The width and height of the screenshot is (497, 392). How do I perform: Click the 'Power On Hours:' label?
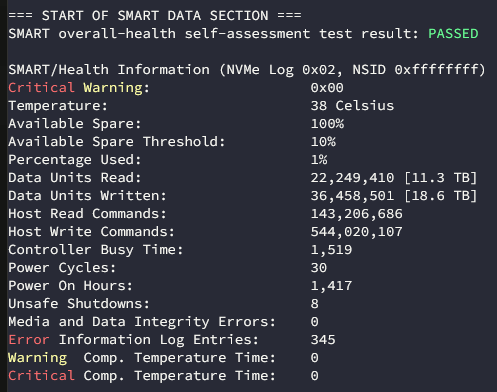click(x=70, y=286)
